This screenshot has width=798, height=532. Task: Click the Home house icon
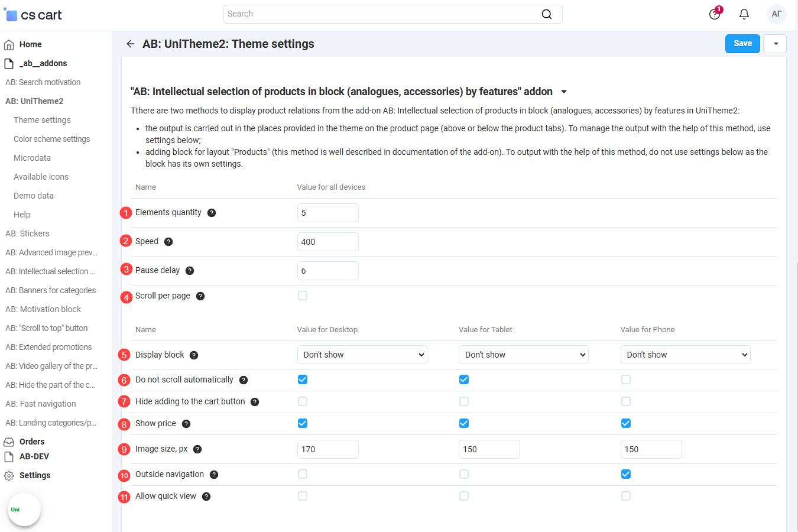(x=9, y=44)
